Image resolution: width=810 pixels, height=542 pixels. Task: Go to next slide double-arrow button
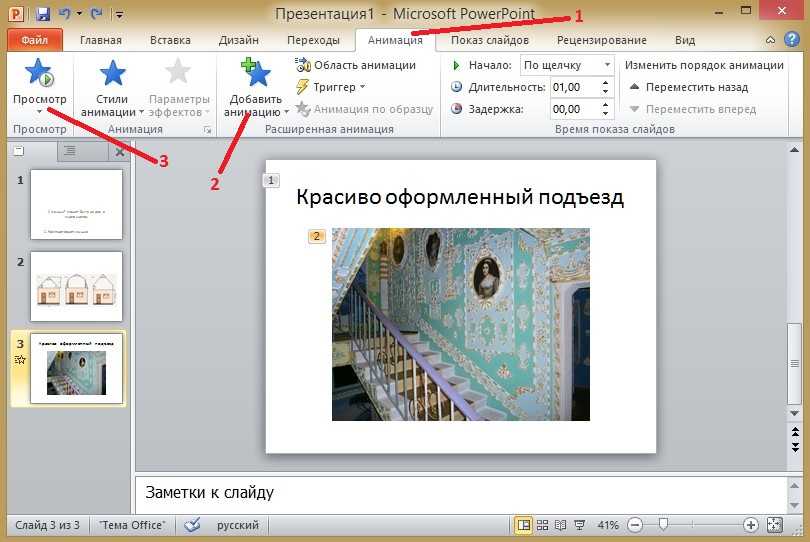point(795,447)
